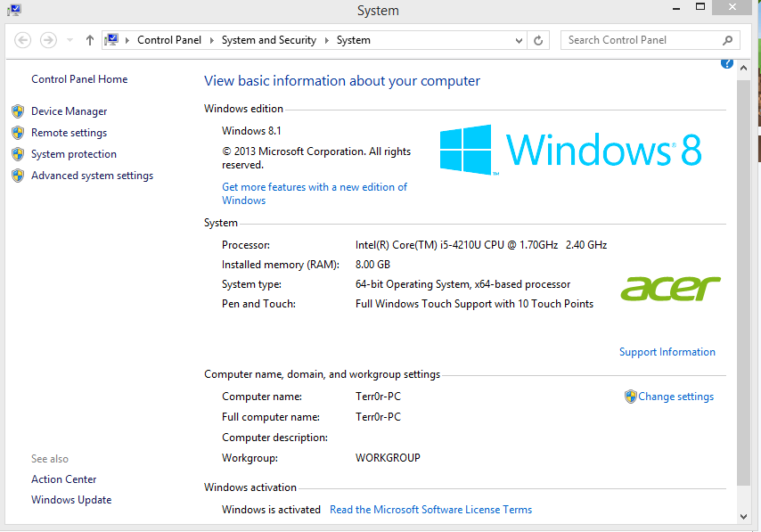Open Action Center

pyautogui.click(x=63, y=479)
